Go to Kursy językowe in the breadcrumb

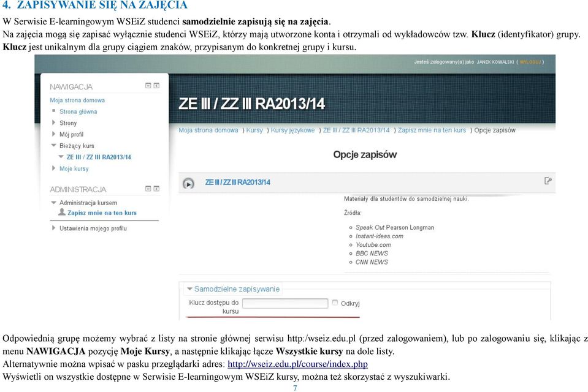point(293,130)
